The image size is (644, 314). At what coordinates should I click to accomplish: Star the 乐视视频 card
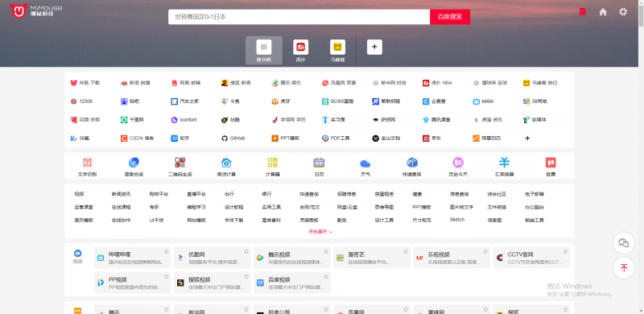click(485, 251)
